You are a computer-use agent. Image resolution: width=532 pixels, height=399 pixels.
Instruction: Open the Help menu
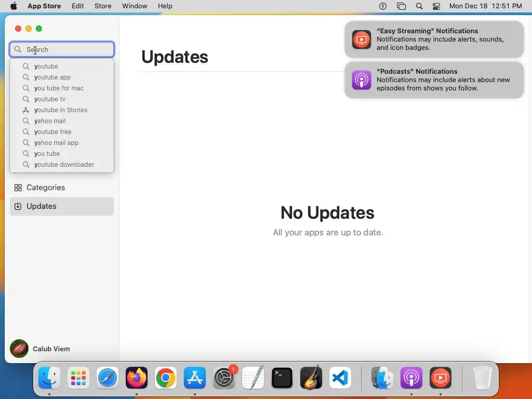pyautogui.click(x=165, y=6)
